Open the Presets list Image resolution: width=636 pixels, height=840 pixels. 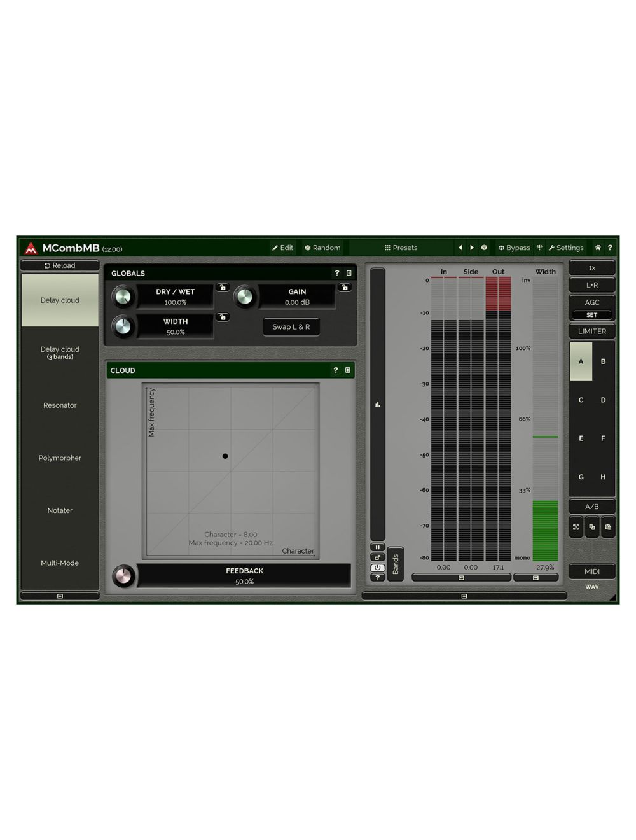[x=401, y=248]
